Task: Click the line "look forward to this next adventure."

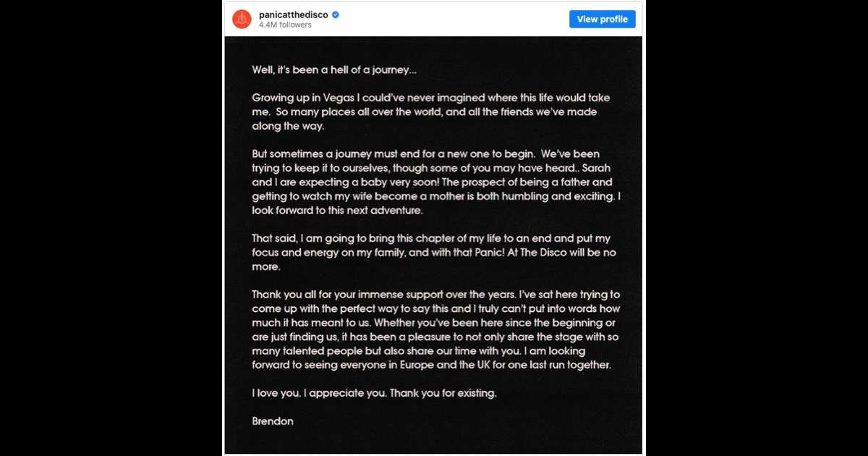Action: (x=336, y=211)
